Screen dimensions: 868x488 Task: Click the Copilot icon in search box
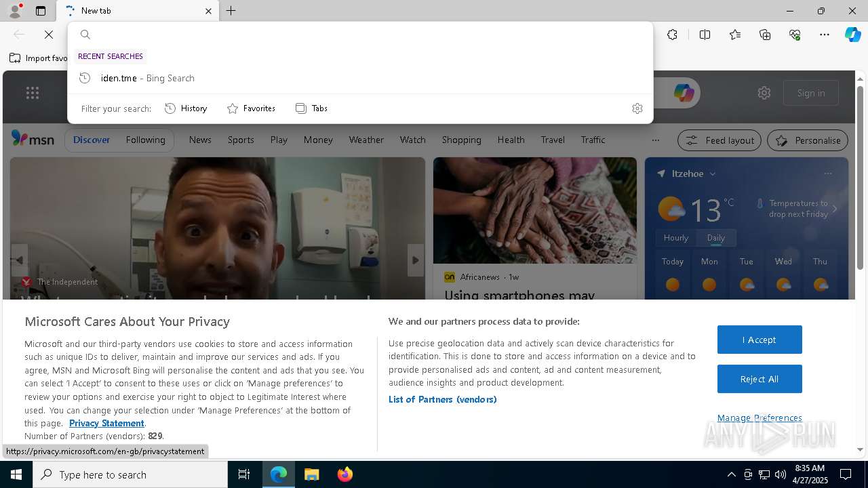point(684,93)
